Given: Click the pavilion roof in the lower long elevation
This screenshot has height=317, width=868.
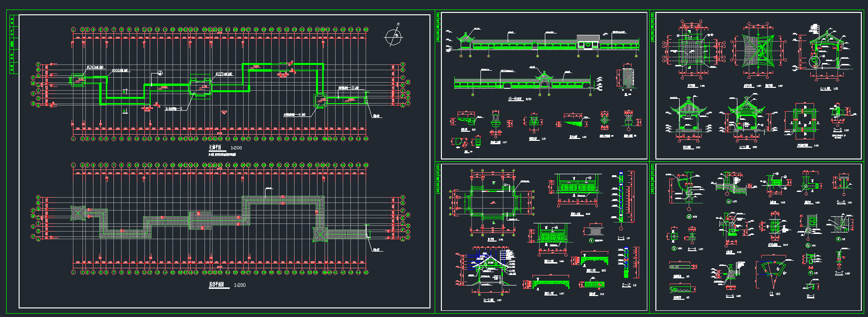Looking at the screenshot, I should [x=543, y=76].
